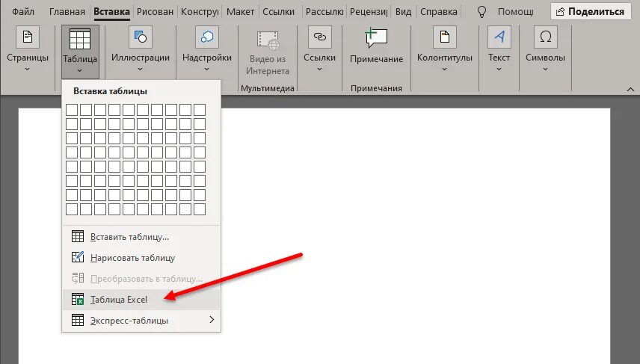Open the Экспресс-таблицы submenu arrow
Viewport: 640px width, 364px height.
[212, 319]
